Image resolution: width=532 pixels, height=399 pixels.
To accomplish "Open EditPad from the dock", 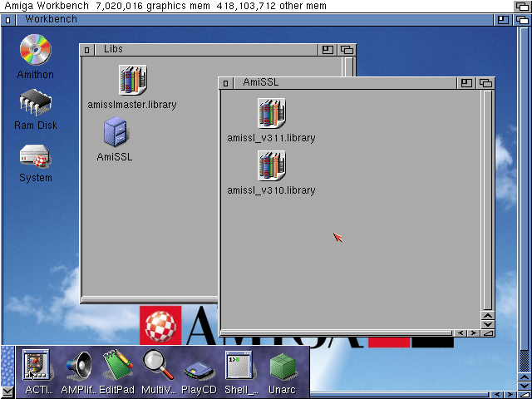I will (117, 365).
